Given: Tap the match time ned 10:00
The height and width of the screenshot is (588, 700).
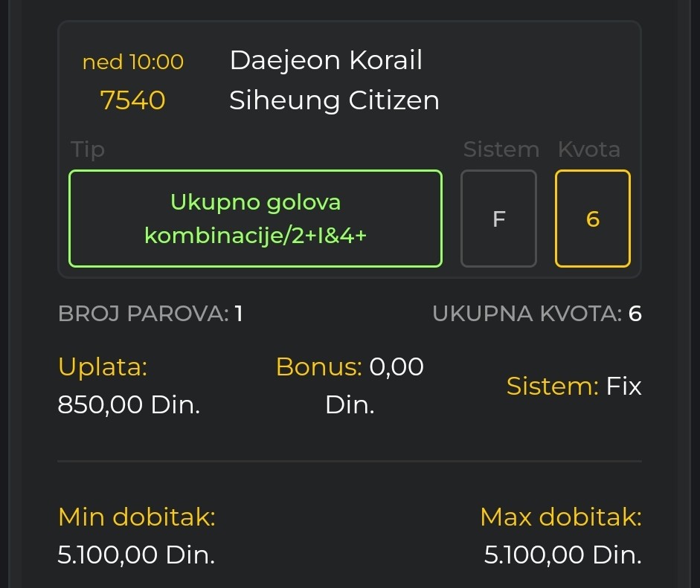Looking at the screenshot, I should (133, 62).
